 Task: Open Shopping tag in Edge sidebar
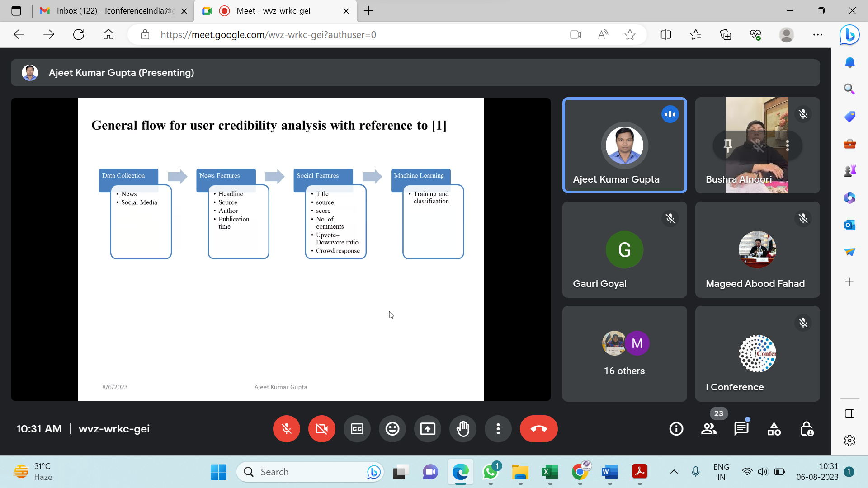pyautogui.click(x=849, y=117)
